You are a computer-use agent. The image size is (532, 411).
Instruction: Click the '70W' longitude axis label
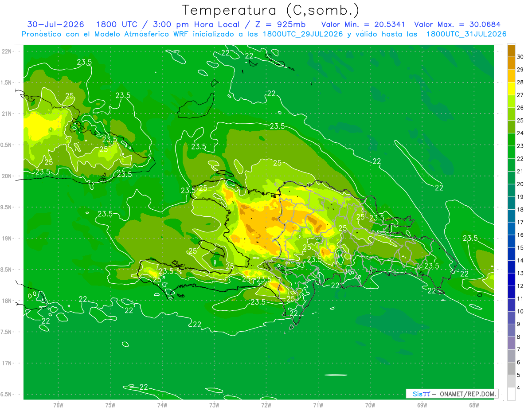[x=370, y=405]
